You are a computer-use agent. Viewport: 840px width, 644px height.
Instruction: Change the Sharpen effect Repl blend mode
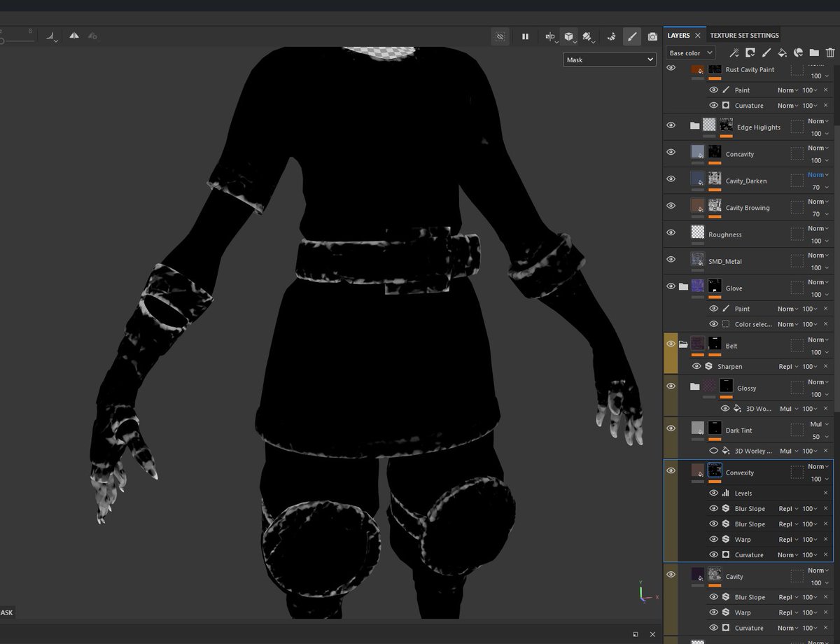[x=787, y=366]
